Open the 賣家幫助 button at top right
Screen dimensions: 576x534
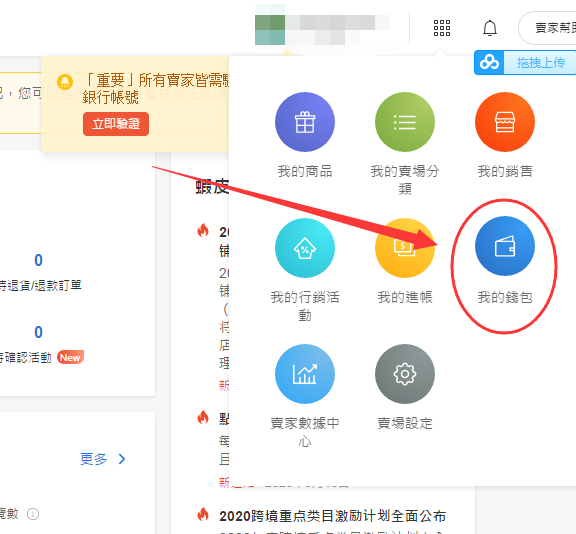pos(547,28)
